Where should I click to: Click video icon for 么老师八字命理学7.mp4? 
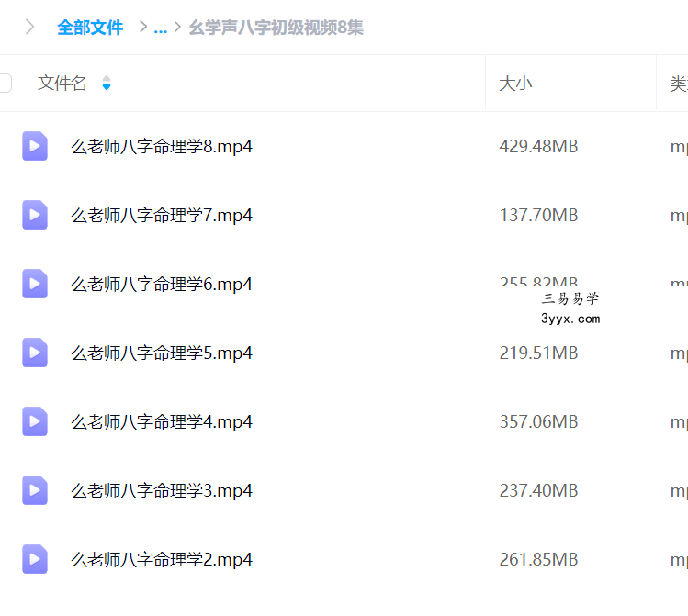35,215
